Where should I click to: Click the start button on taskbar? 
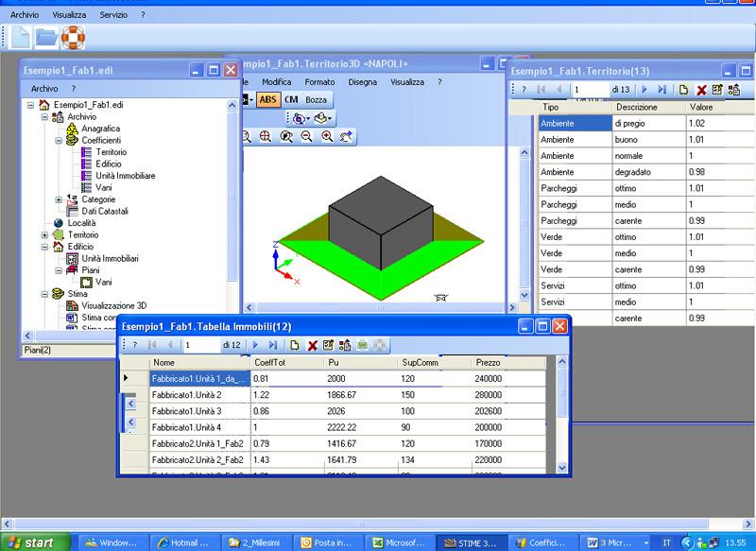32,542
